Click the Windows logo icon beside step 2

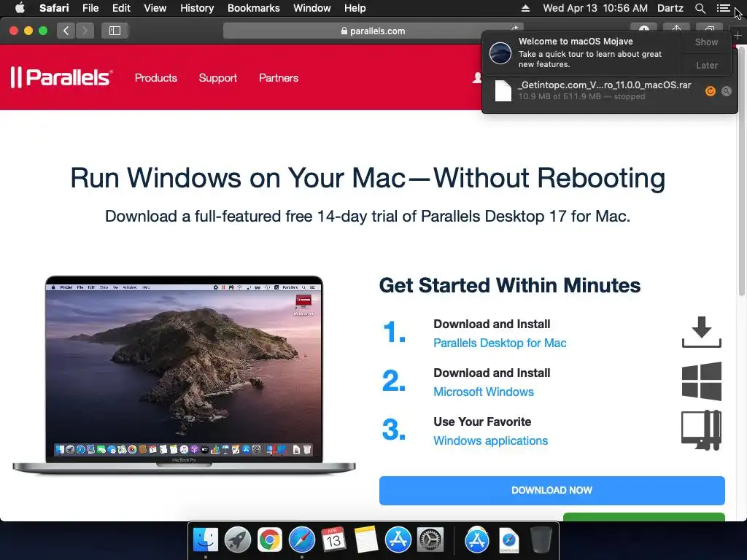click(x=702, y=381)
